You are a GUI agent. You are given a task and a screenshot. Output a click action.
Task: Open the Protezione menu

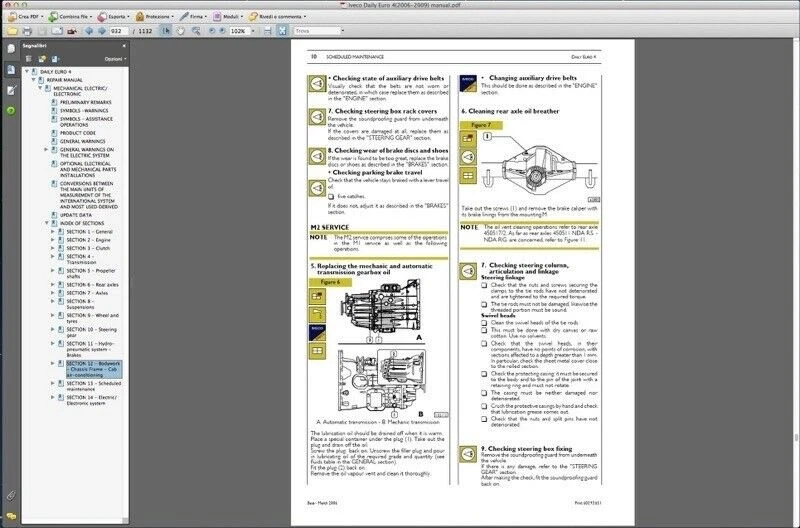click(x=155, y=16)
